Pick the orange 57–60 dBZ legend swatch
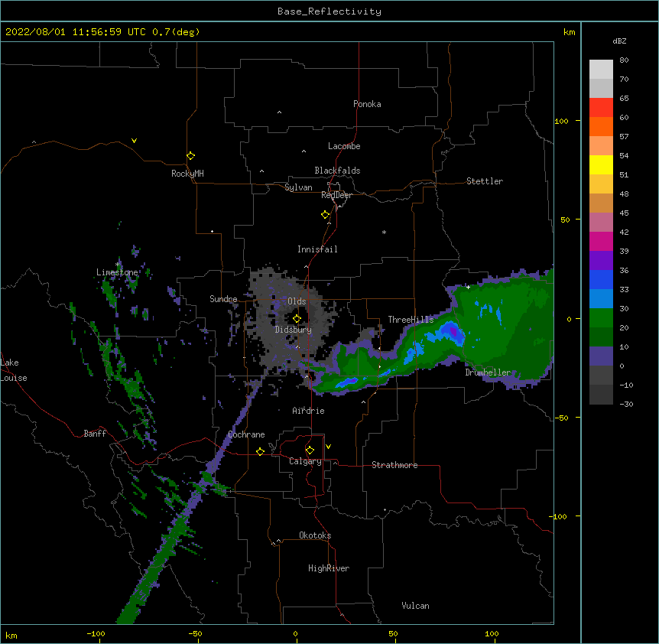Viewport: 659px width, 644px height. 601,126
